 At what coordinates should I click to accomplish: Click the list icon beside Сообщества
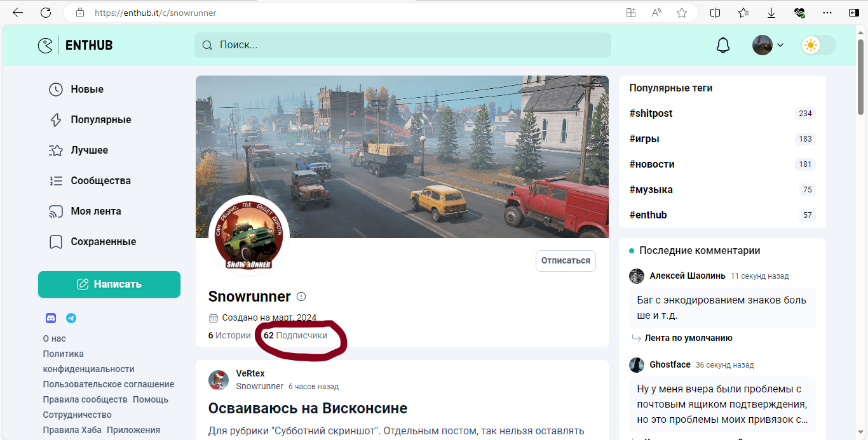(x=56, y=181)
